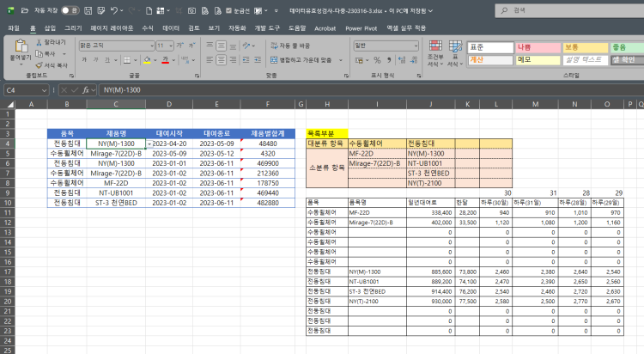
Task: Switch to the Data (데이터) ribbon tab
Action: point(172,27)
